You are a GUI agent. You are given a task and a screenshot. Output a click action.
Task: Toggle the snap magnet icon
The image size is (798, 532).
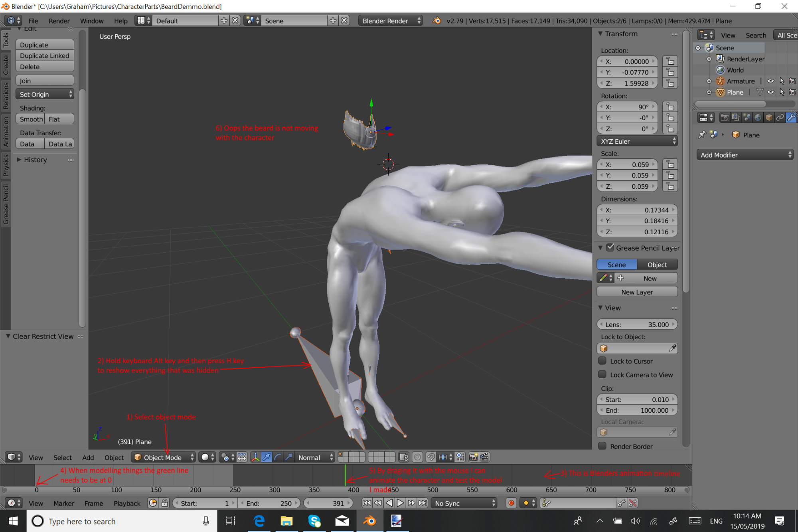coord(431,457)
